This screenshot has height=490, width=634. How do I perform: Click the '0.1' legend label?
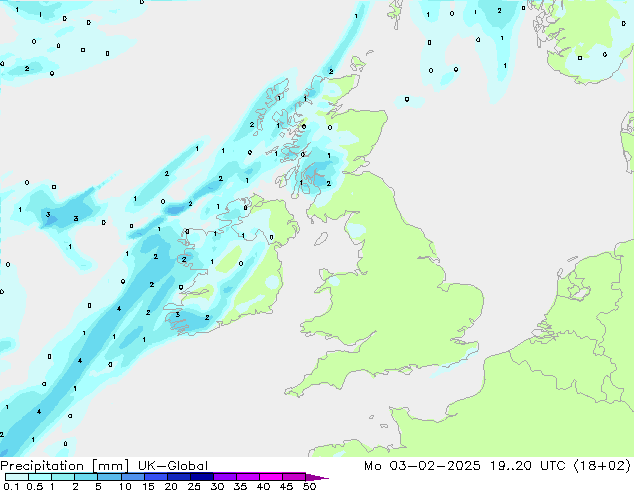[x=11, y=486]
